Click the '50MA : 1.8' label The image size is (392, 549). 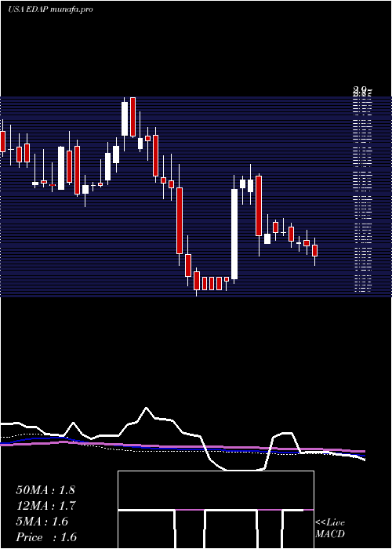45,490
